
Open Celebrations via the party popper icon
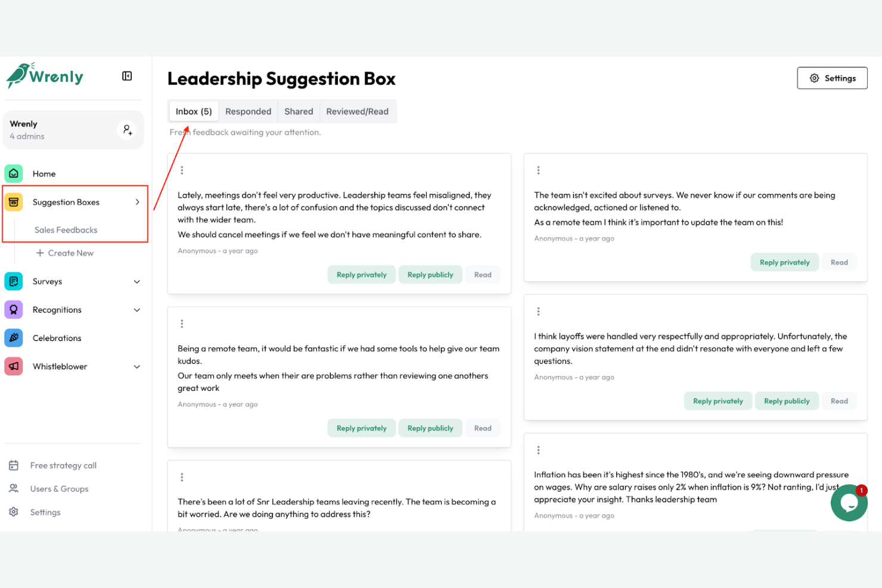coord(13,338)
